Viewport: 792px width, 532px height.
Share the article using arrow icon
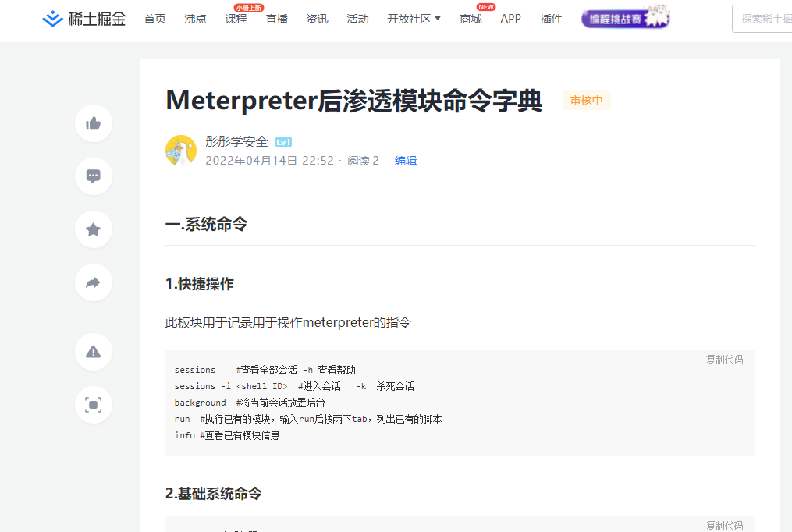[x=94, y=282]
